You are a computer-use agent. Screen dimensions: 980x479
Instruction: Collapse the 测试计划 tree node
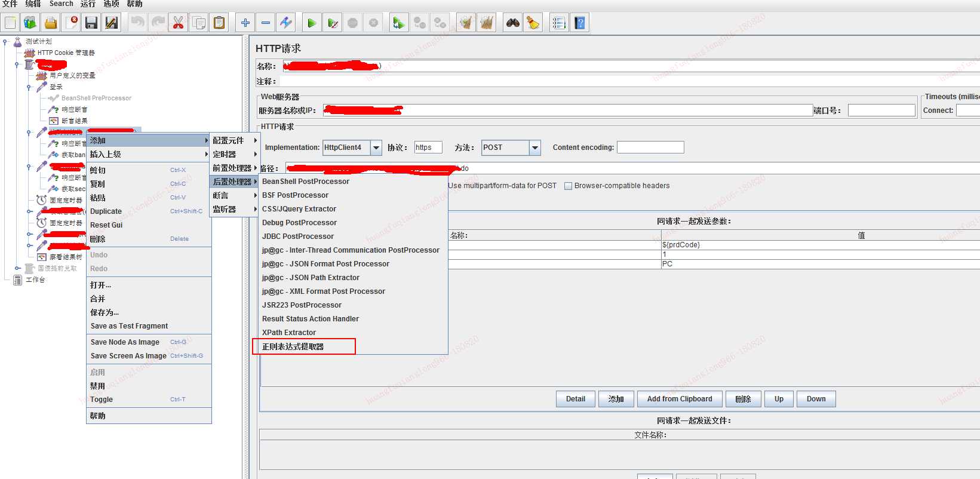(5, 42)
